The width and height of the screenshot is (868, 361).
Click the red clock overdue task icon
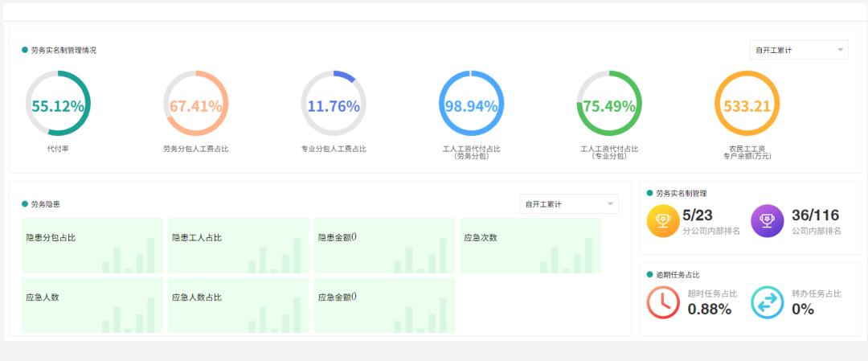tap(663, 302)
